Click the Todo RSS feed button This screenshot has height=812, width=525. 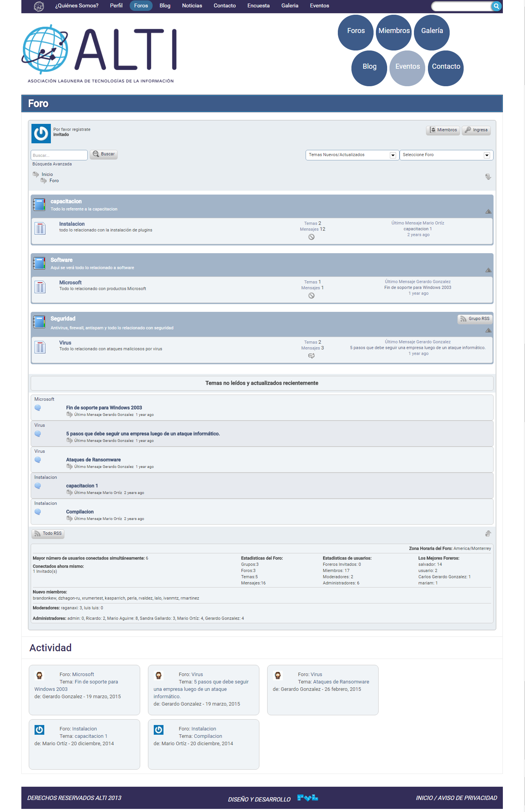[48, 534]
